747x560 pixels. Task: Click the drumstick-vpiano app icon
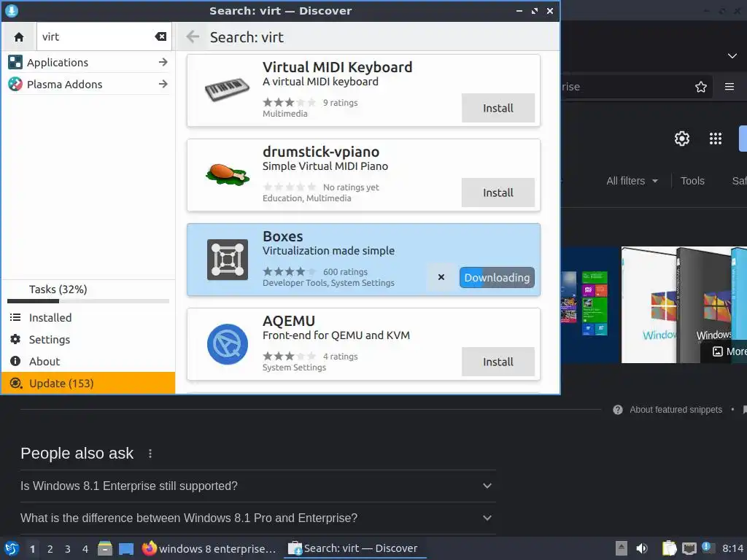tap(228, 174)
